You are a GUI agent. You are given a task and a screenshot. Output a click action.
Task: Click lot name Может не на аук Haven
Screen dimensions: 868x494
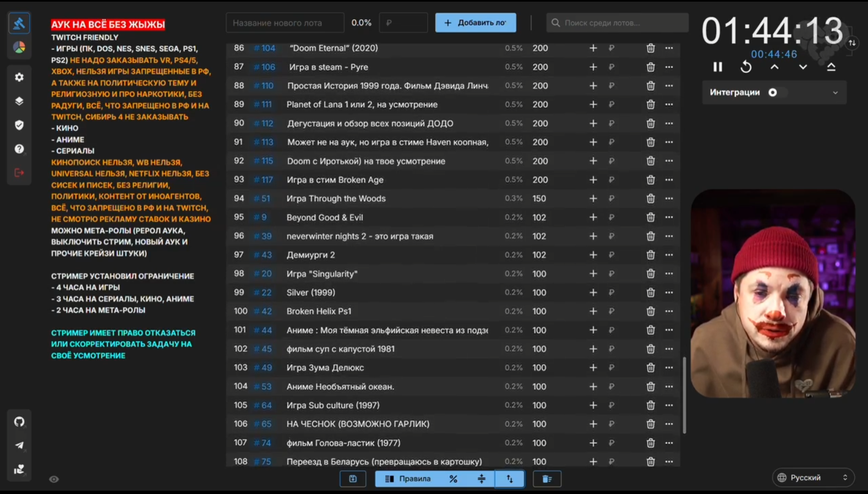[x=387, y=142]
